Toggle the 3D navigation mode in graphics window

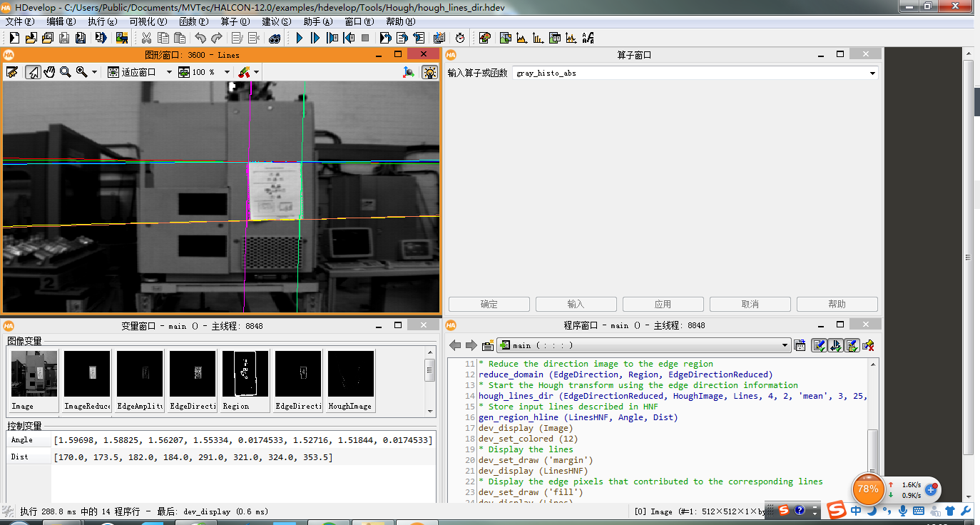408,71
